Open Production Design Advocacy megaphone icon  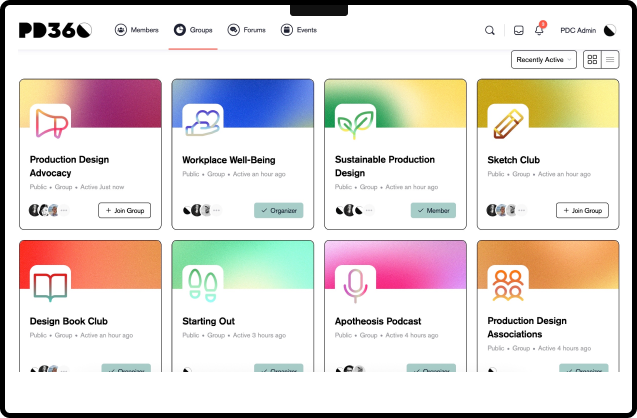(50, 123)
